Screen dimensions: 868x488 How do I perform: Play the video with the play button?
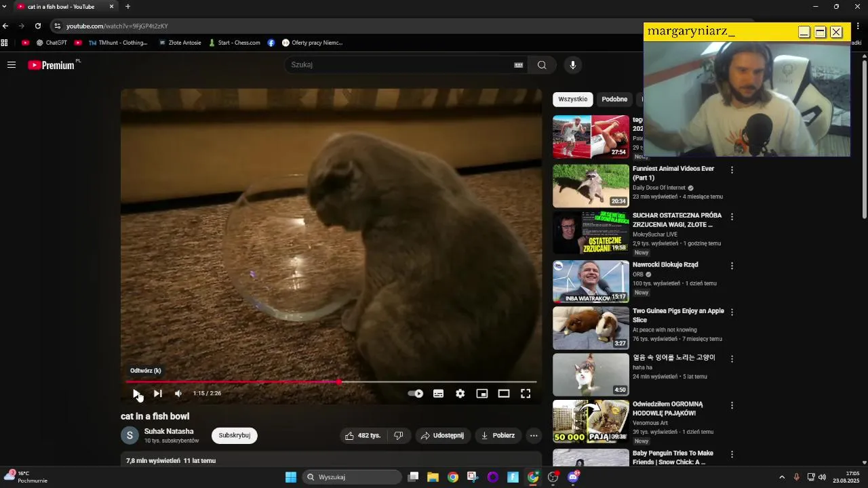tap(136, 393)
